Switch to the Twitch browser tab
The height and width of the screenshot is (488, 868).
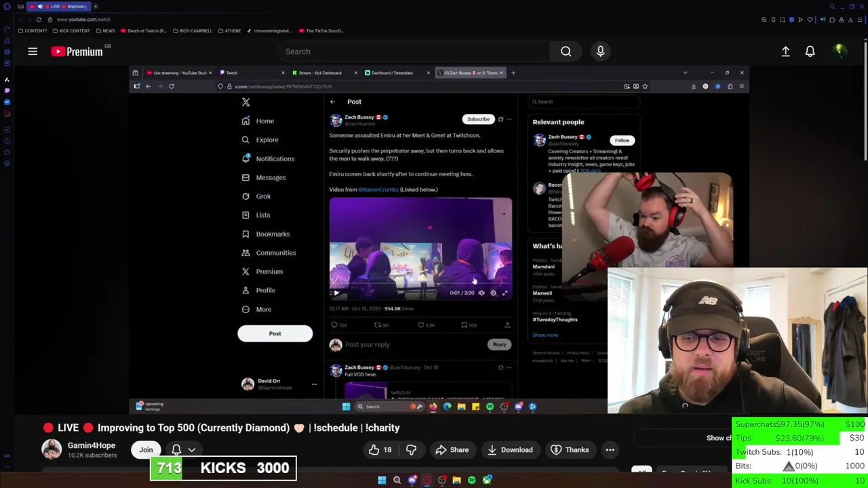tap(251, 73)
